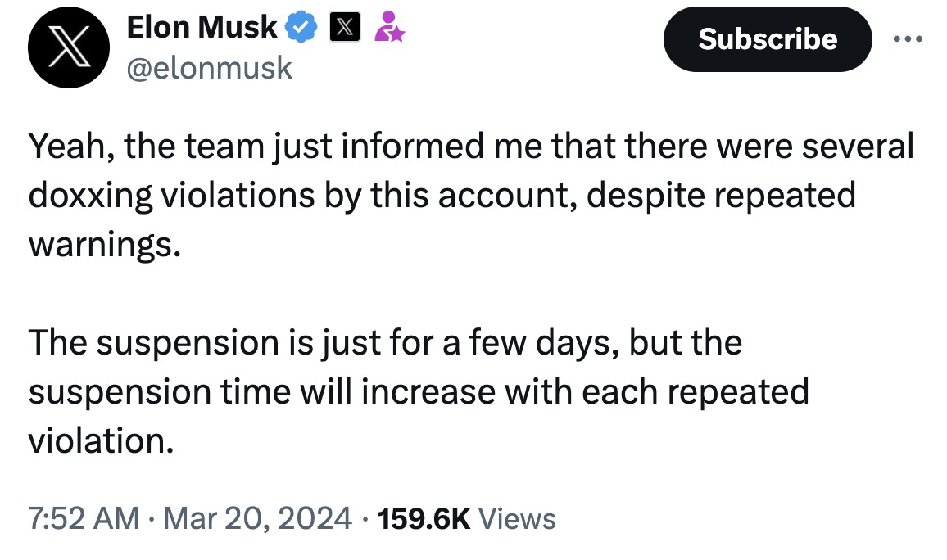This screenshot has height=560, width=947.
Task: Open the 159.6K view count
Action: click(x=424, y=518)
